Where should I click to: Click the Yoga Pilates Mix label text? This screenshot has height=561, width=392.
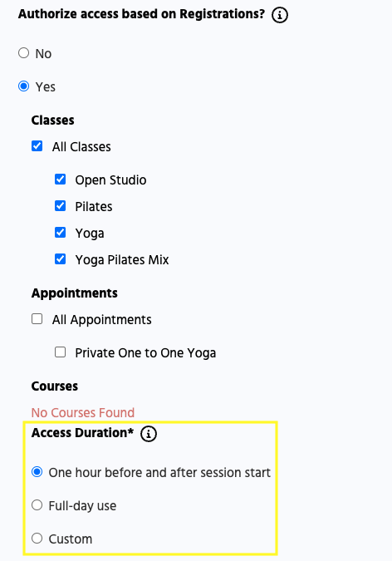click(122, 260)
